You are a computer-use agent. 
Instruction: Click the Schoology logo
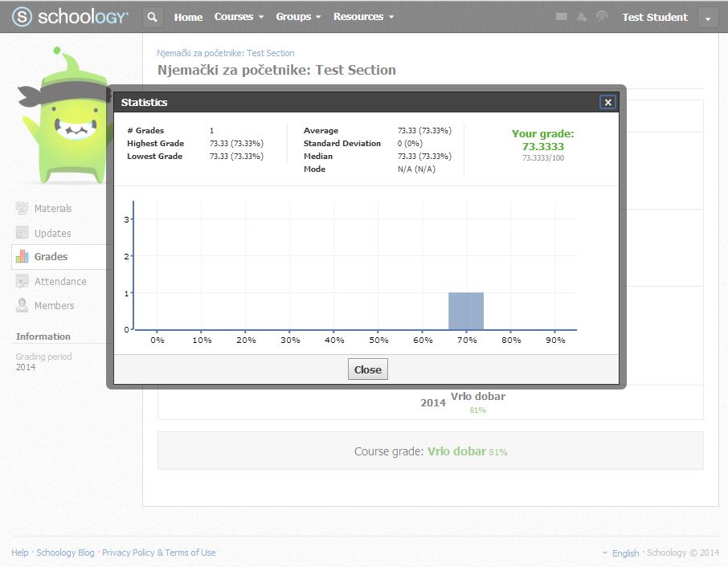click(x=70, y=17)
